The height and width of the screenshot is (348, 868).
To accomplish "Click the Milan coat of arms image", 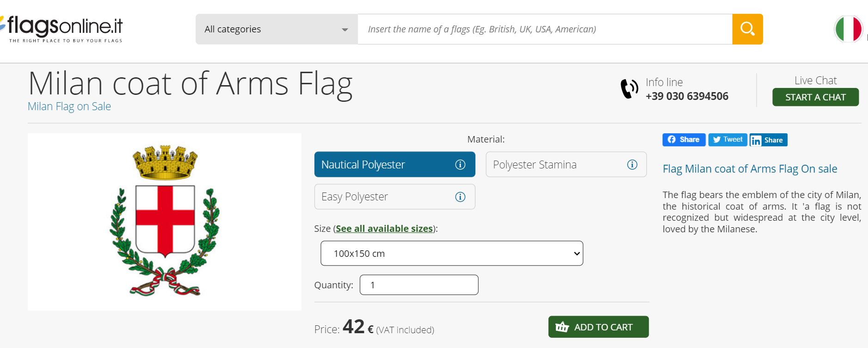I will pyautogui.click(x=164, y=222).
